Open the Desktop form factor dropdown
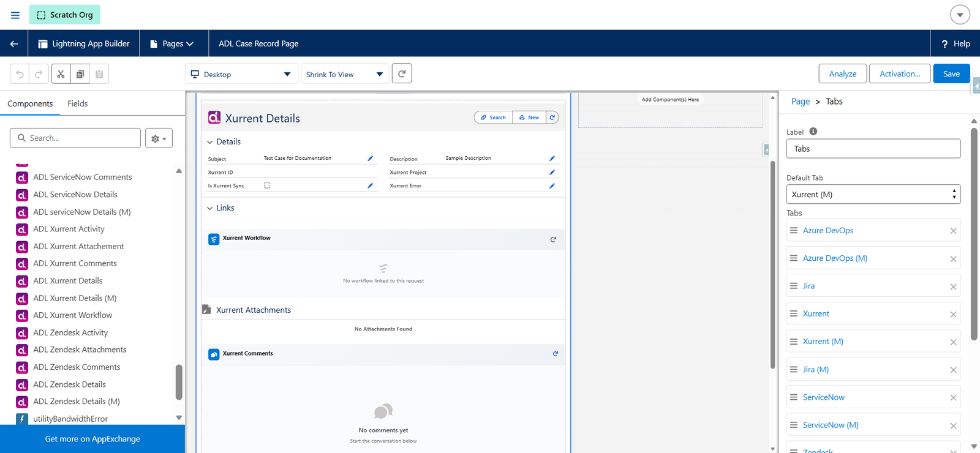The height and width of the screenshot is (453, 980). 241,74
